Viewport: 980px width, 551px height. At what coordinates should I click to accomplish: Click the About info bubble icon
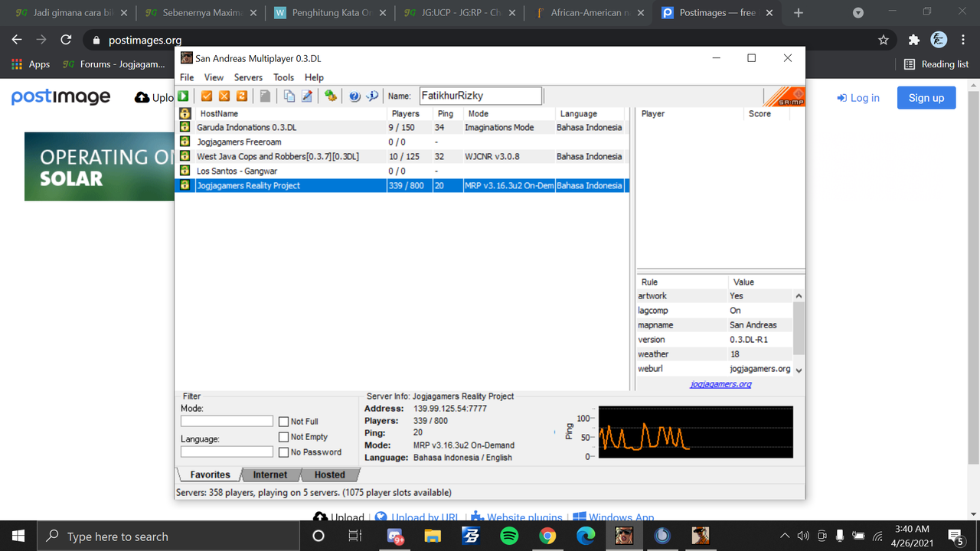click(372, 96)
